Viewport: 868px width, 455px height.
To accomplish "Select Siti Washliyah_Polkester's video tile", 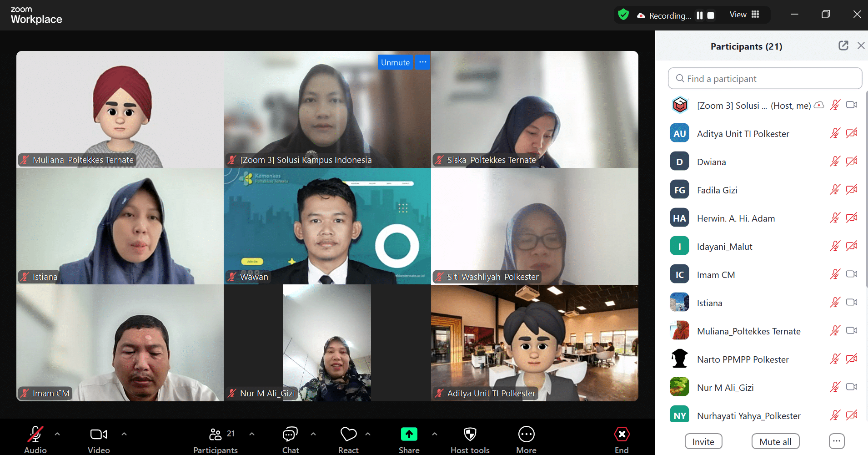I will coord(535,226).
